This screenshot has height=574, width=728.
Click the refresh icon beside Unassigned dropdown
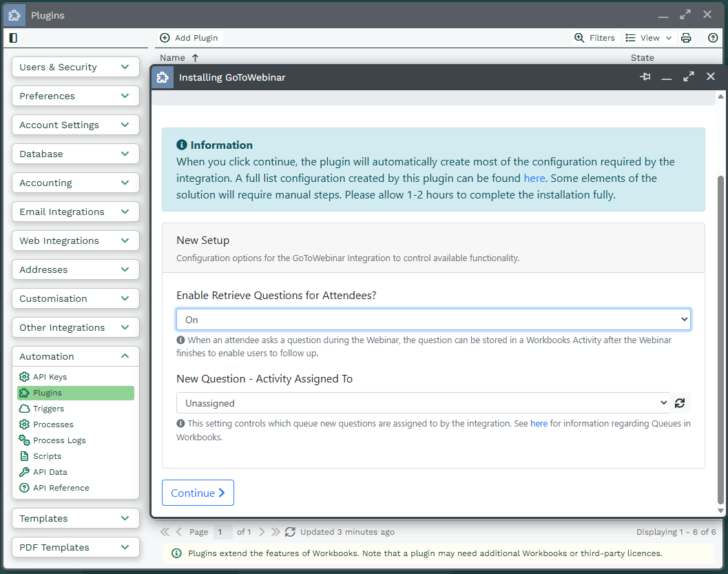point(680,403)
